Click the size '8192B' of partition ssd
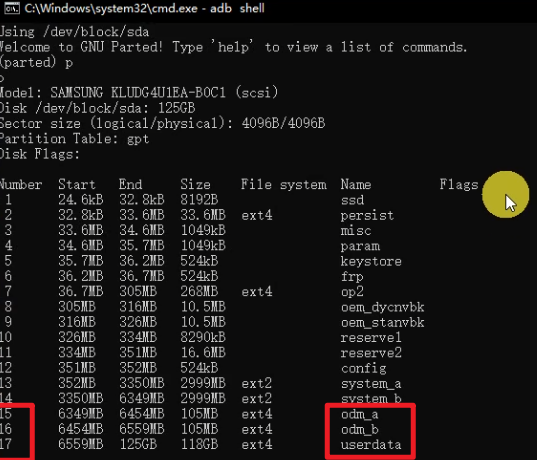The width and height of the screenshot is (537, 460). click(x=199, y=200)
